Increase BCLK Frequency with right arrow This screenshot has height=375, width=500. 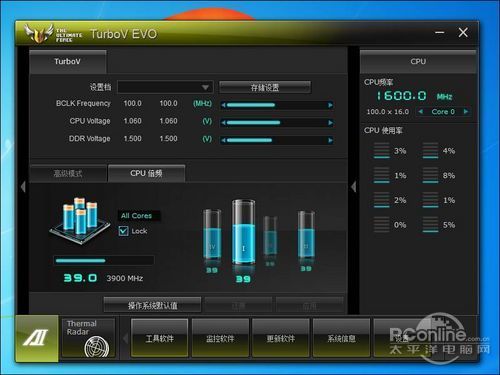click(x=330, y=105)
